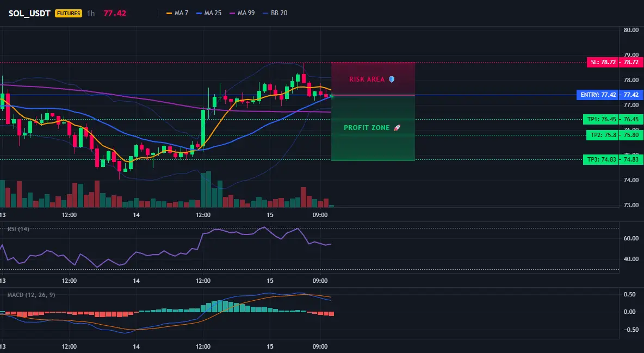This screenshot has width=644, height=353.
Task: Click the TP2: 75.8 target label
Action: [602, 135]
